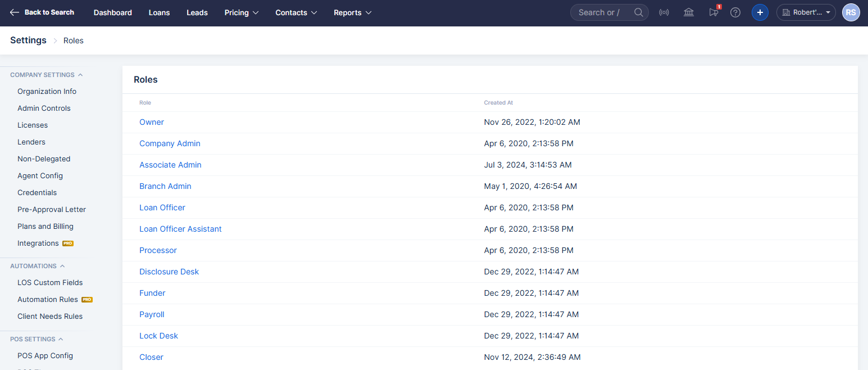Open the bank building icon
Image resolution: width=868 pixels, height=370 pixels.
689,12
